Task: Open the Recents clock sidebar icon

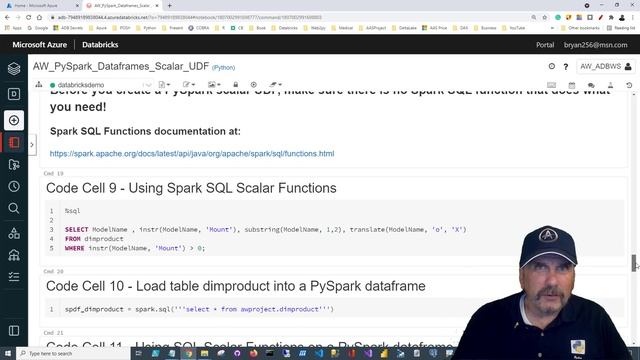Action: tap(14, 187)
